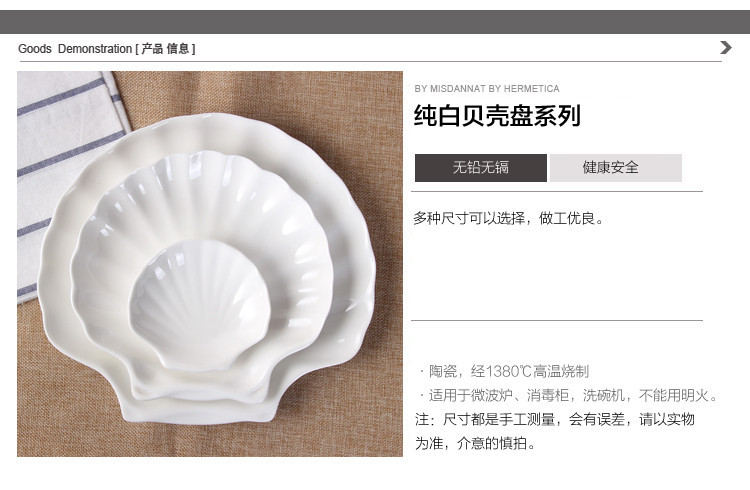The height and width of the screenshot is (490, 750).
Task: Click the 纯白贝壳盘系列 product title
Action: [497, 116]
